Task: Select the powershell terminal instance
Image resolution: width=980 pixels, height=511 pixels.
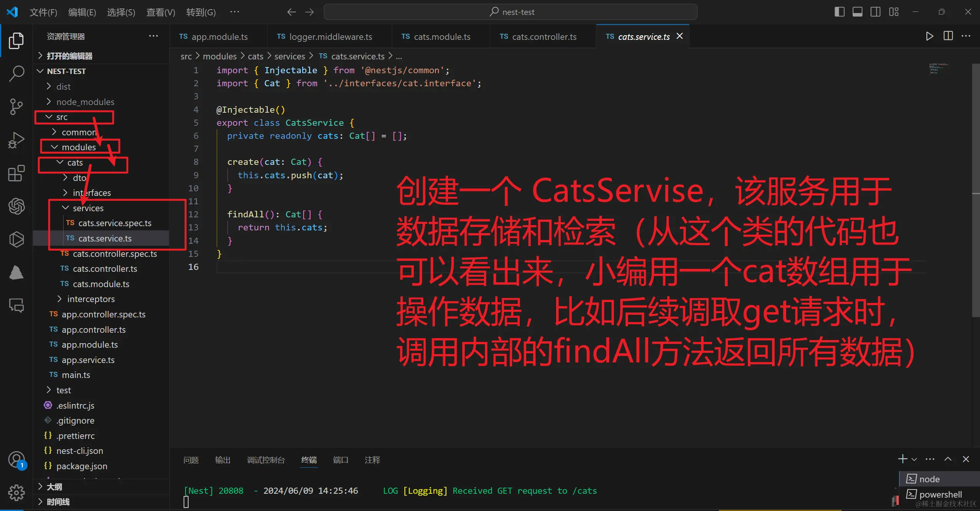Action: pos(939,494)
